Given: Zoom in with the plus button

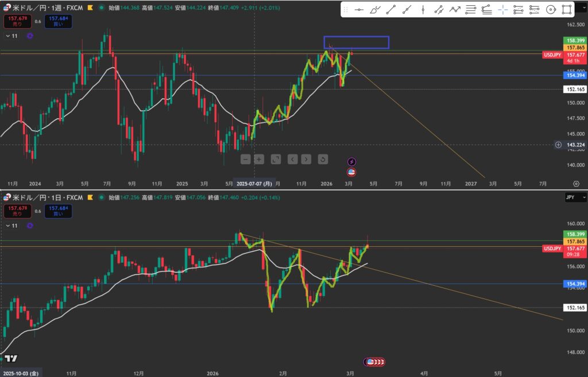Looking at the screenshot, I should point(259,159).
